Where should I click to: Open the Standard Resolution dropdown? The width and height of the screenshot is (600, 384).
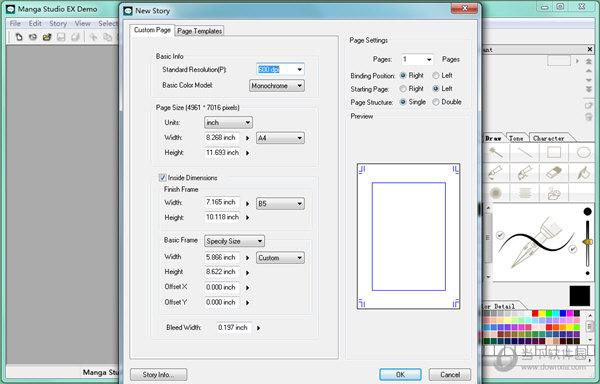(x=299, y=70)
